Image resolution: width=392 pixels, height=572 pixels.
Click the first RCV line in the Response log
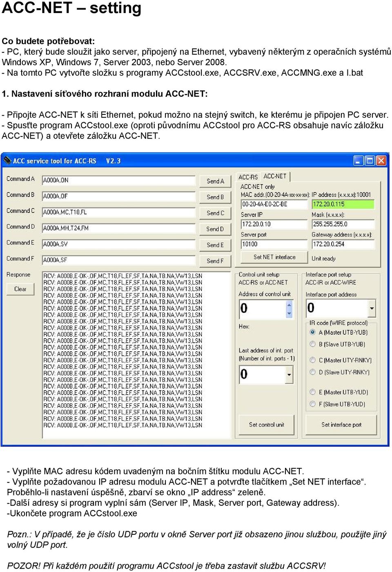tap(123, 276)
